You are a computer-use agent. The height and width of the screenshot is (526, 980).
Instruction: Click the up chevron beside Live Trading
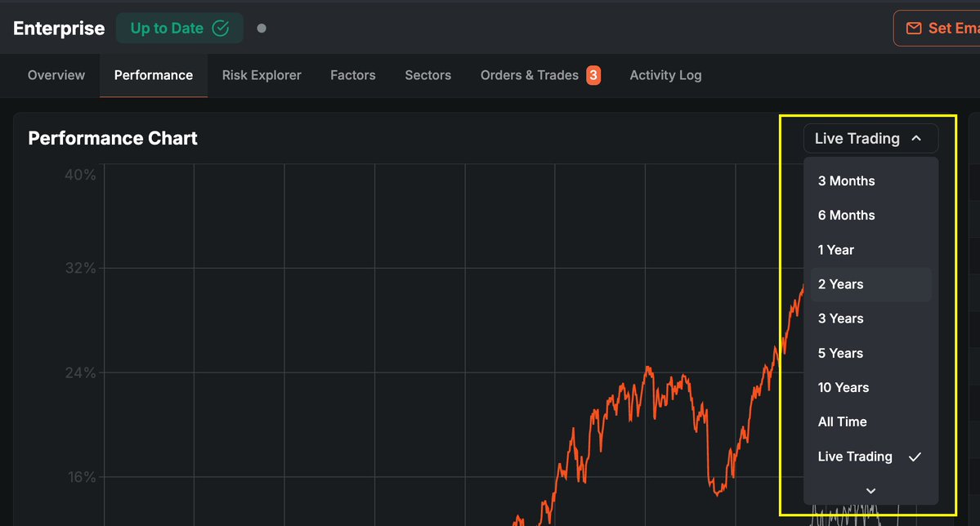click(x=916, y=138)
